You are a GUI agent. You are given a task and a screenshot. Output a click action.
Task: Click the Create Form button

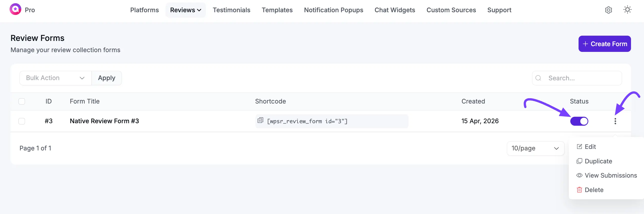pyautogui.click(x=605, y=44)
